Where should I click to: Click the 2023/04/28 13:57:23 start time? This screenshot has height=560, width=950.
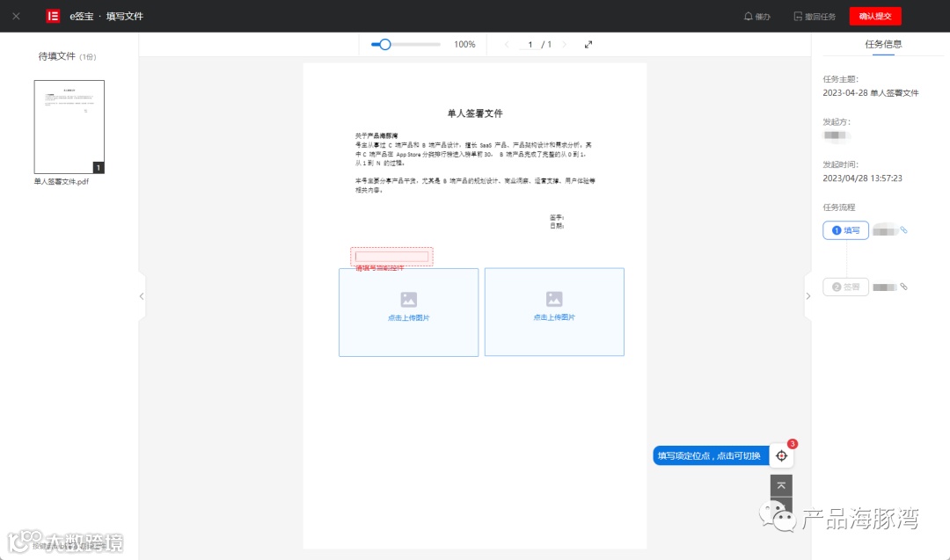pyautogui.click(x=862, y=178)
